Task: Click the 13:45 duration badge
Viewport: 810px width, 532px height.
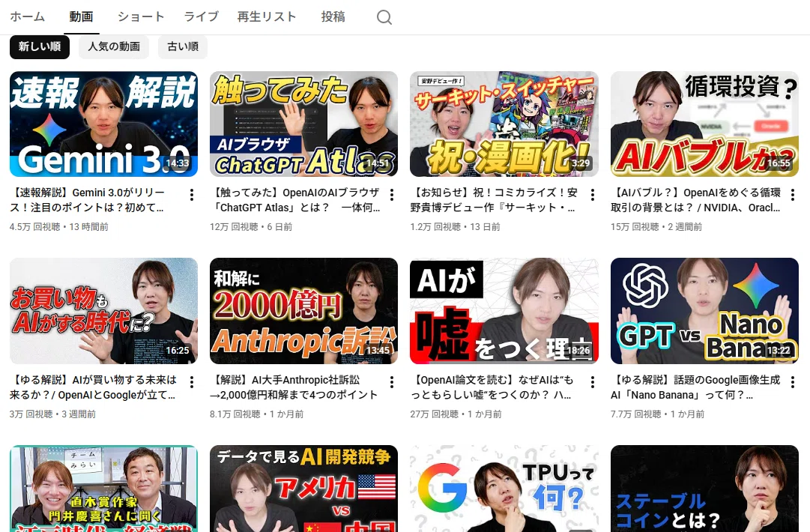Action: coord(378,350)
